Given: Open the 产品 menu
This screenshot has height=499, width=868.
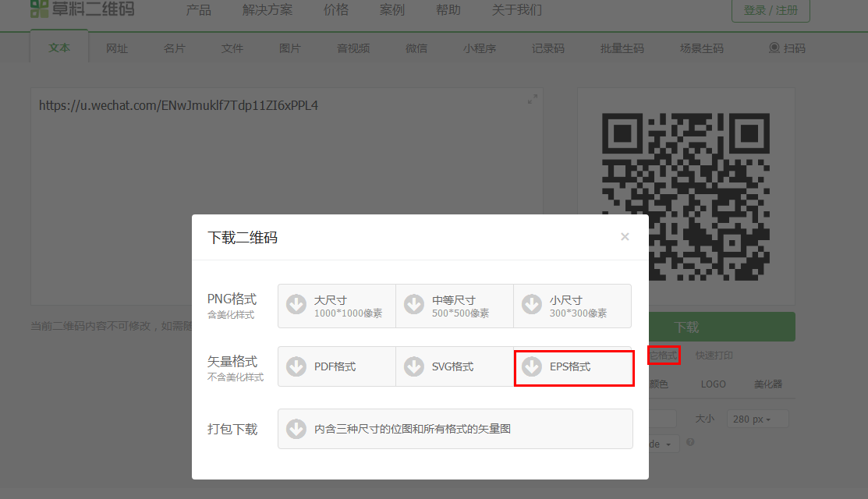Looking at the screenshot, I should click(x=198, y=10).
